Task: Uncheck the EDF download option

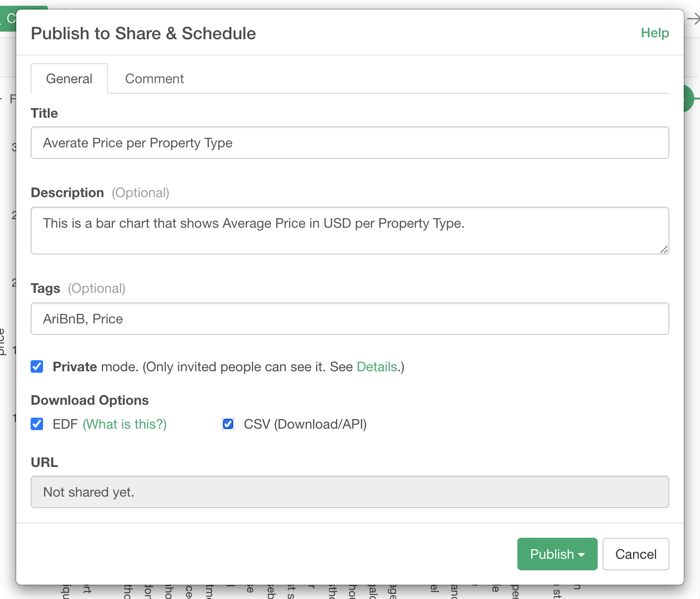Action: coord(37,424)
